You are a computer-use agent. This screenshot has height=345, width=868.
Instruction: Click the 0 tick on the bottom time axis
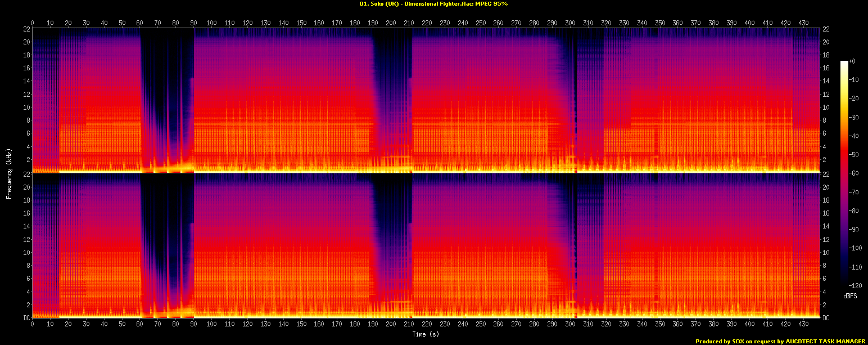(33, 324)
